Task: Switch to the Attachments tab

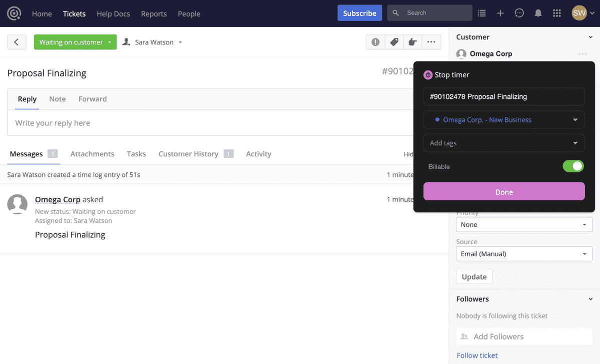Action: (x=92, y=154)
